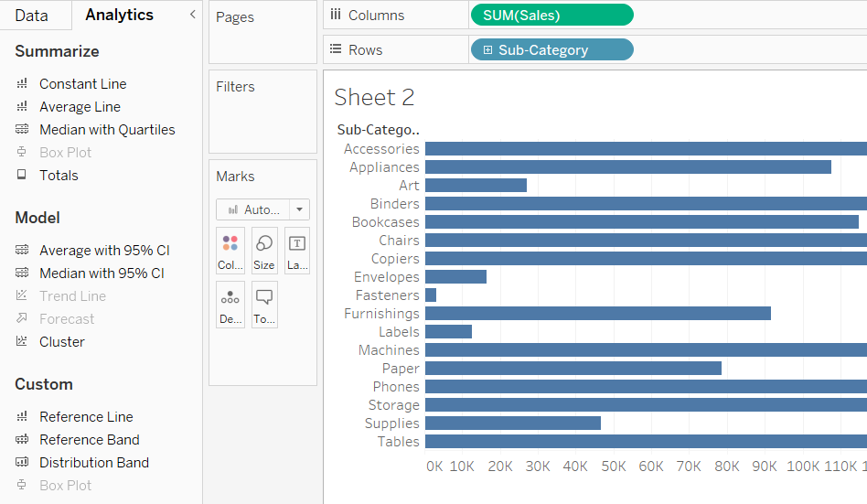Select the Analytics tab
This screenshot has height=504, width=867.
[119, 16]
